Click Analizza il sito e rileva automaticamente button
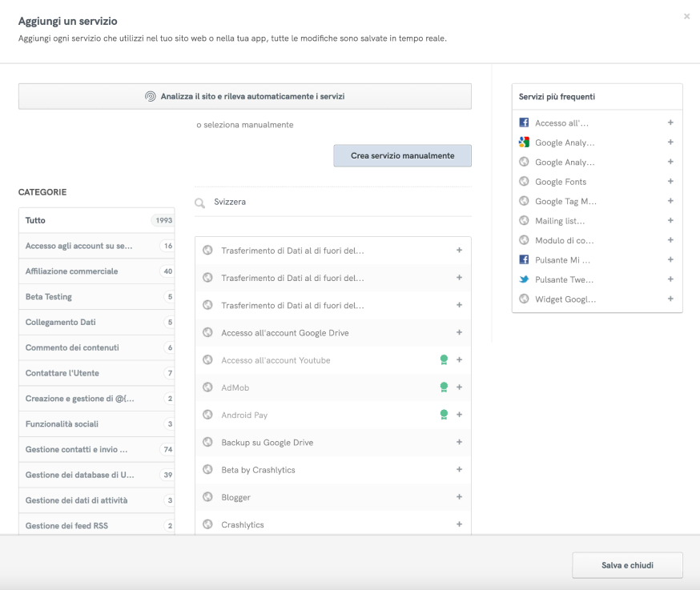The width and height of the screenshot is (700, 590). point(244,96)
